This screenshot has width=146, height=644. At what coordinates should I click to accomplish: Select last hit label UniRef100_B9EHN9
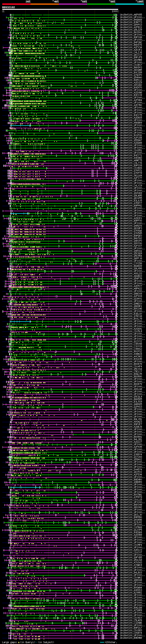(131, 638)
